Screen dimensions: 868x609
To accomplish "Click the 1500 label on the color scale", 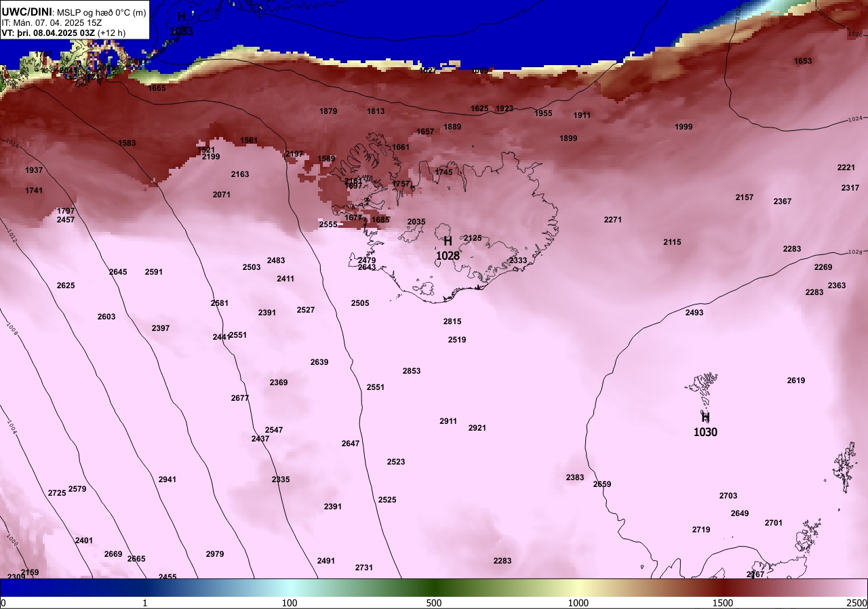I will [723, 603].
